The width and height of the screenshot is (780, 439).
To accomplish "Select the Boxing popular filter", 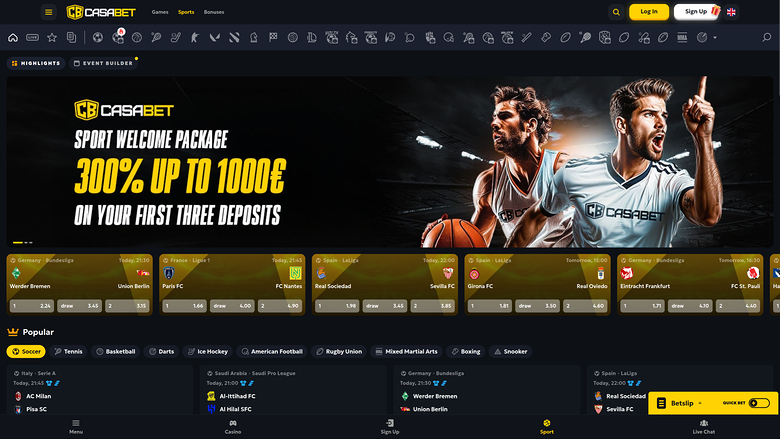I will point(466,351).
